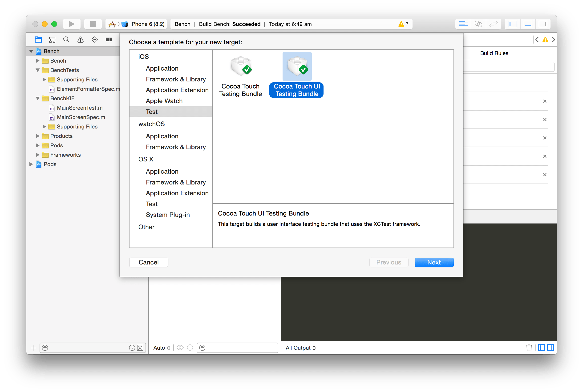Select Apple Watch template category

(164, 101)
